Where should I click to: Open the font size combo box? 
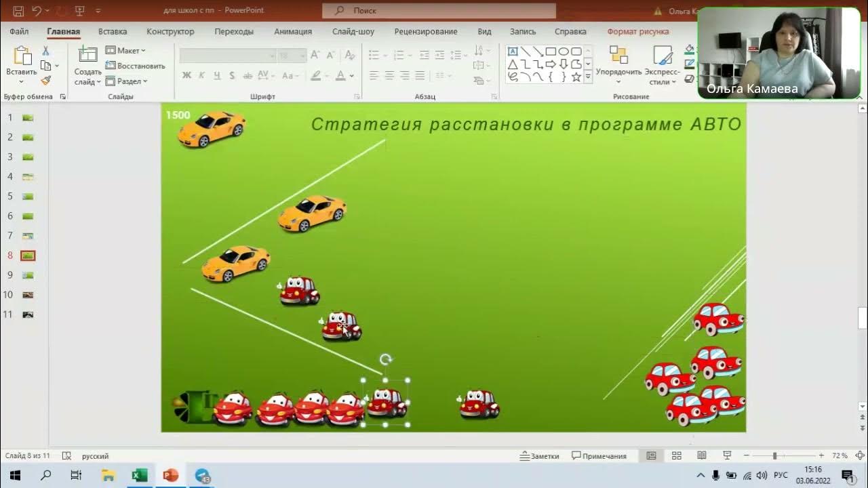[292, 56]
